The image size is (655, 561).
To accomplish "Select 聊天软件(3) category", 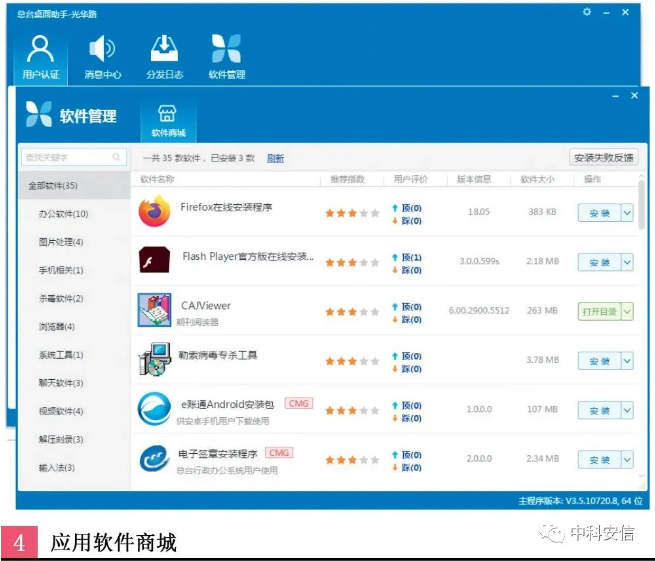I will click(61, 383).
